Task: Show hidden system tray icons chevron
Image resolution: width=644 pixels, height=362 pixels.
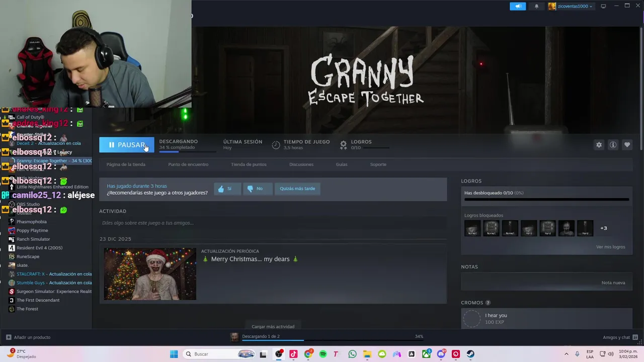Action: pyautogui.click(x=567, y=354)
